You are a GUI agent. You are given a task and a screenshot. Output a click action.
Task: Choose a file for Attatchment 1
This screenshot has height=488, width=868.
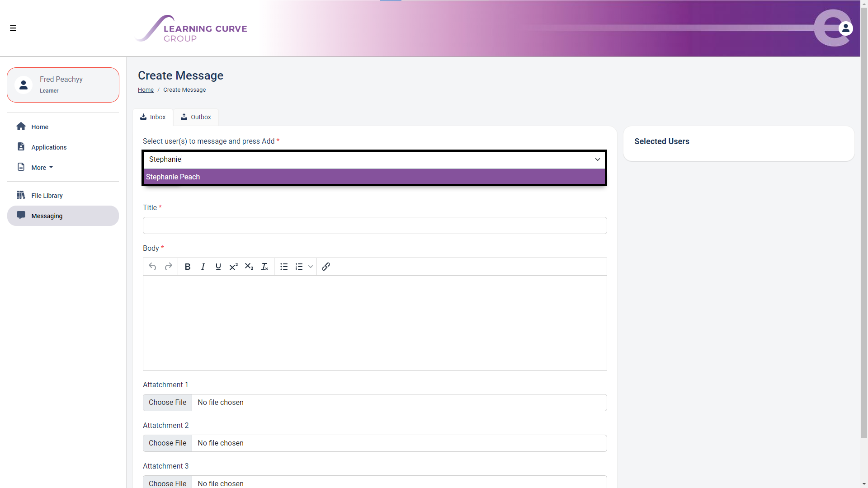tap(167, 403)
